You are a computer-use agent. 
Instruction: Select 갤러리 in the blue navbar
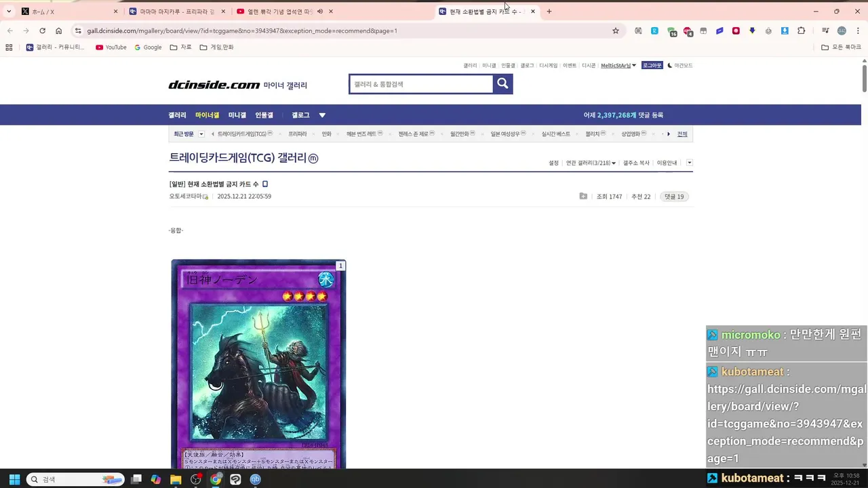tap(177, 115)
